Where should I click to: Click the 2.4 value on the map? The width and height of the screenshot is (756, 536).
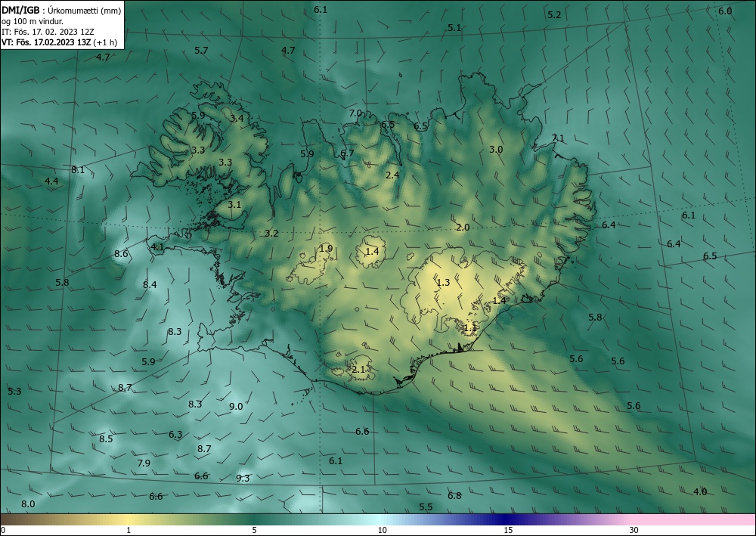[x=393, y=175]
